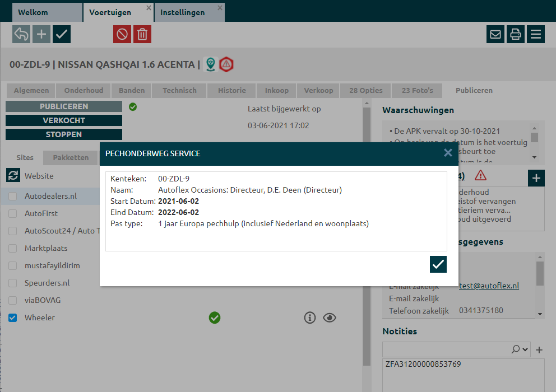Uncheck the Wheeler checkbox
Viewport: 556px width, 392px height.
click(x=13, y=318)
